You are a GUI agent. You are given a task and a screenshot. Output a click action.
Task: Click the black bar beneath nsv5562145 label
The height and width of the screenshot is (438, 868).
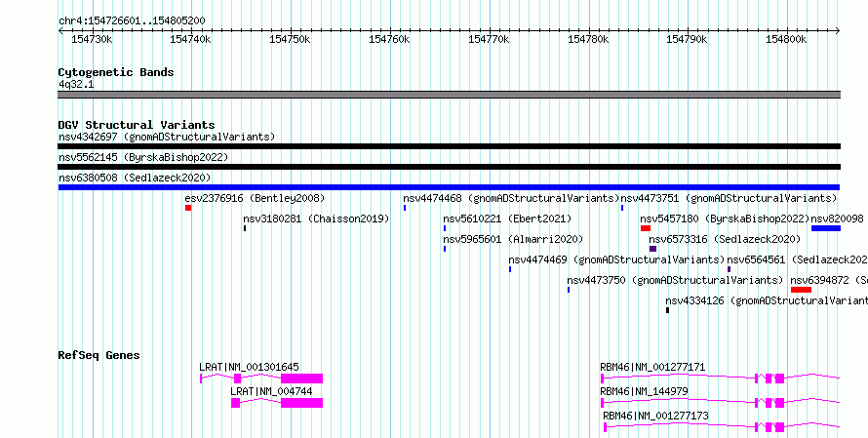450,167
